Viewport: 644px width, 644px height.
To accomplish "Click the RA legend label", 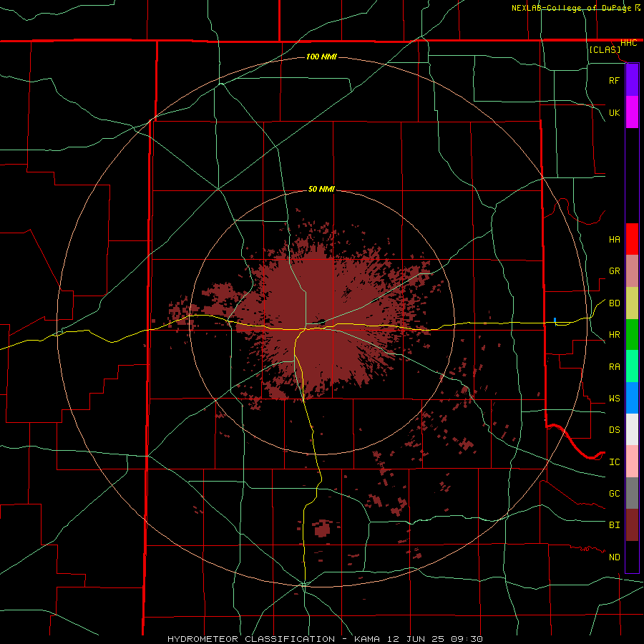I will click(x=614, y=367).
